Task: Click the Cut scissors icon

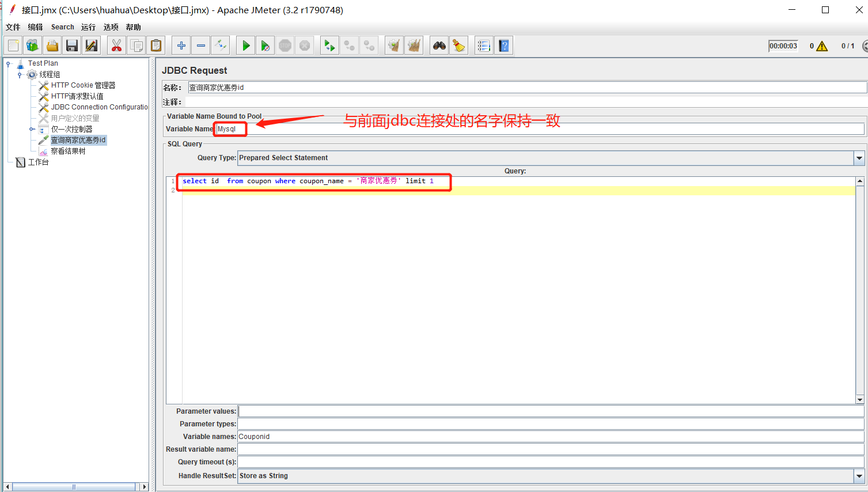Action: tap(116, 46)
